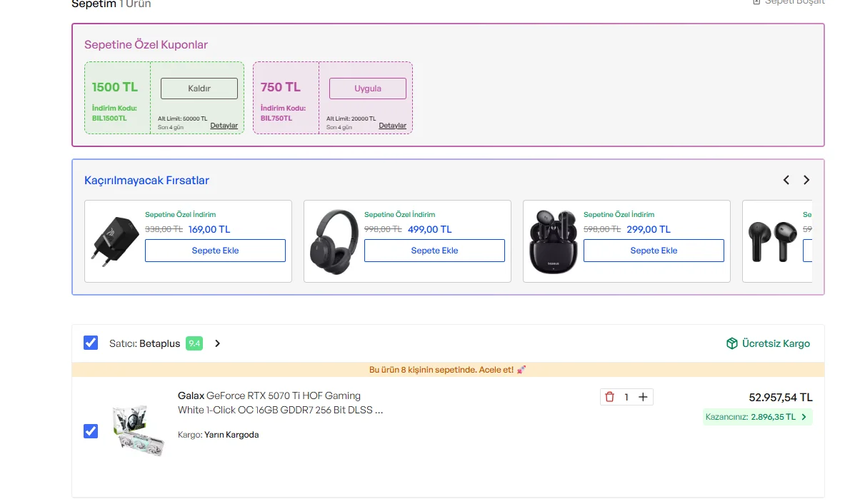Show next deals with right arrow

tap(806, 180)
